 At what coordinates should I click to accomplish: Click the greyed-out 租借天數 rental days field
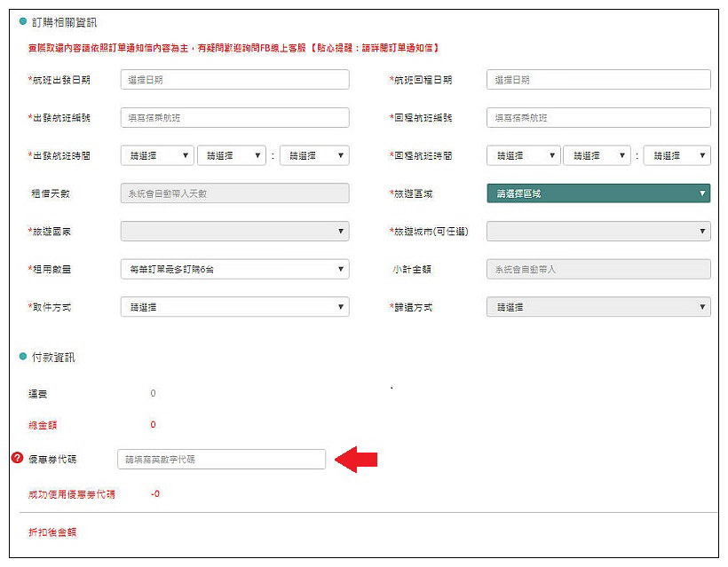(234, 193)
